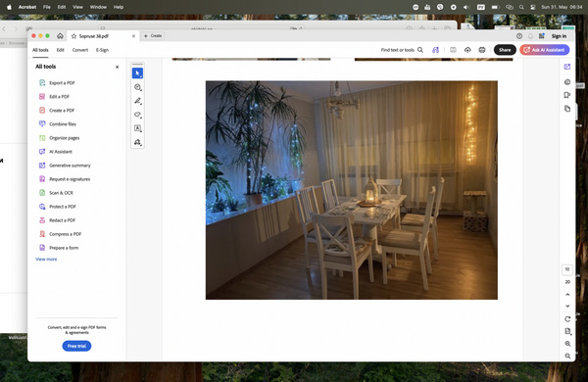
Task: Close the All tools panel
Action: coord(117,67)
